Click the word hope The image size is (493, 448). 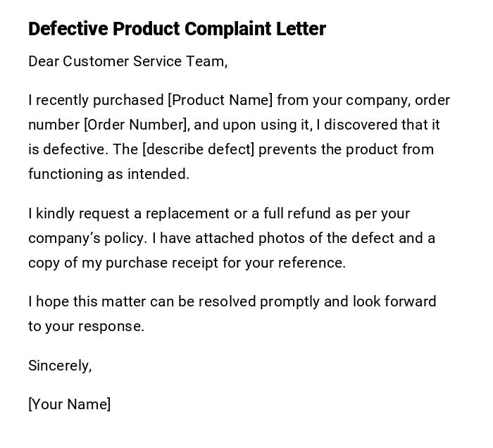click(x=51, y=301)
